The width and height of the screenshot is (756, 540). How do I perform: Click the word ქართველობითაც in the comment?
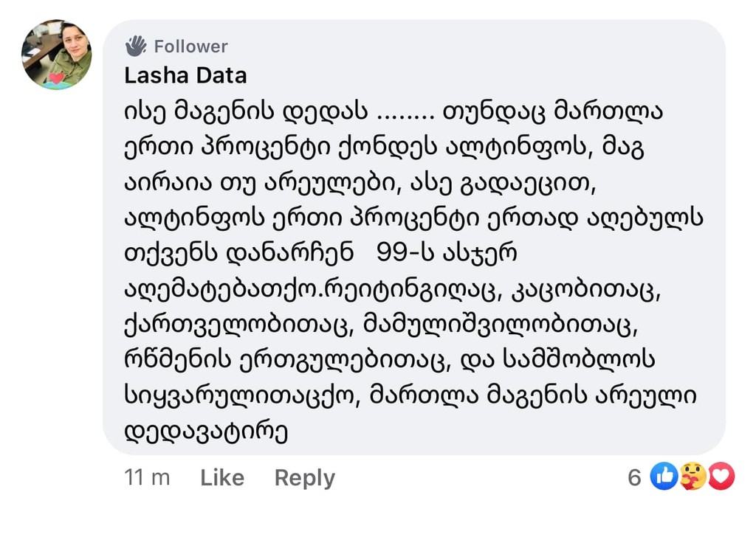pos(236,324)
